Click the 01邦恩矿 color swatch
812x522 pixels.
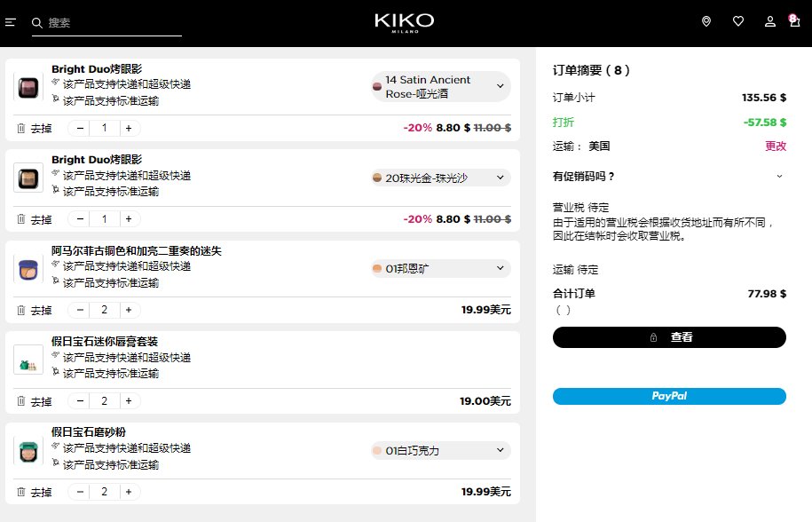(x=377, y=268)
